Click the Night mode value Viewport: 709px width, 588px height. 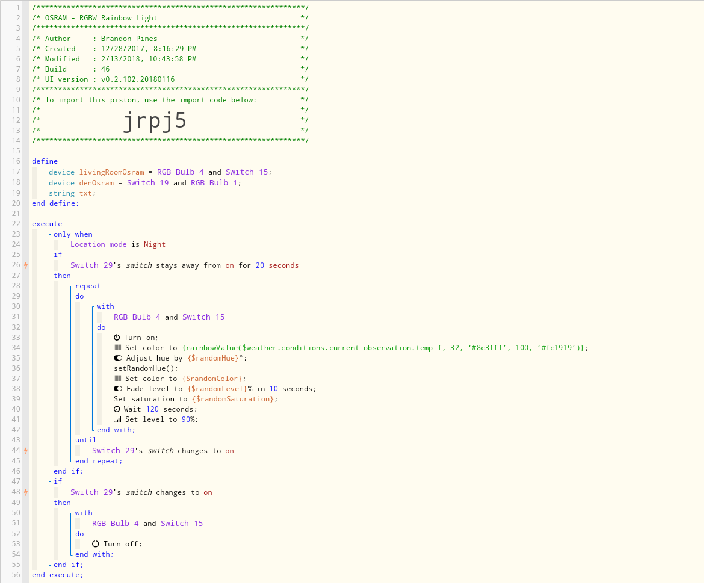coord(155,245)
